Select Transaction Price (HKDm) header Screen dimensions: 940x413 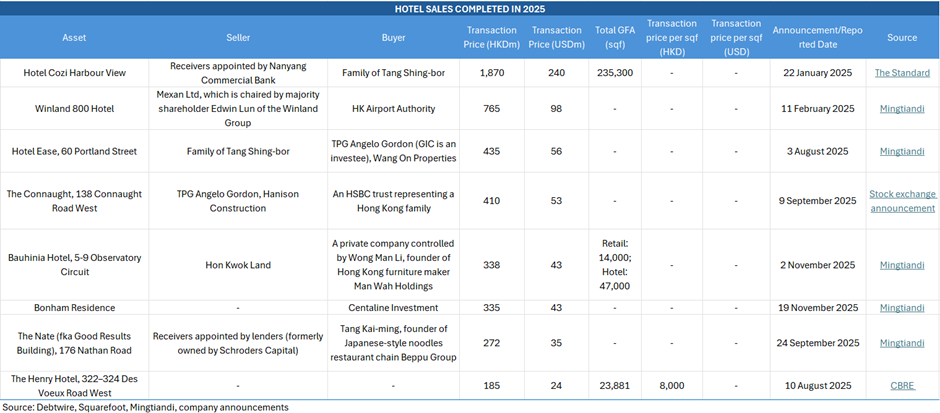pyautogui.click(x=492, y=37)
